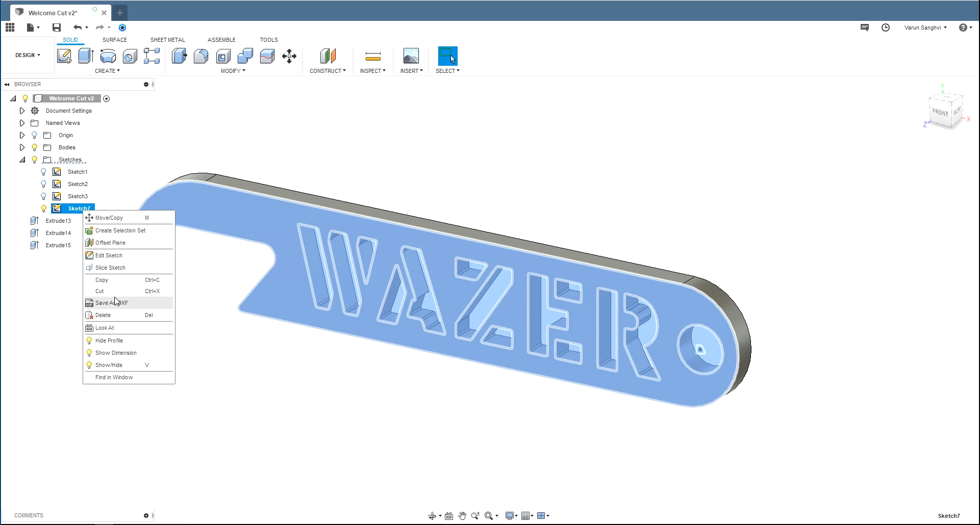Select the Move/Copy arrows tool
The image size is (980, 525).
click(289, 56)
